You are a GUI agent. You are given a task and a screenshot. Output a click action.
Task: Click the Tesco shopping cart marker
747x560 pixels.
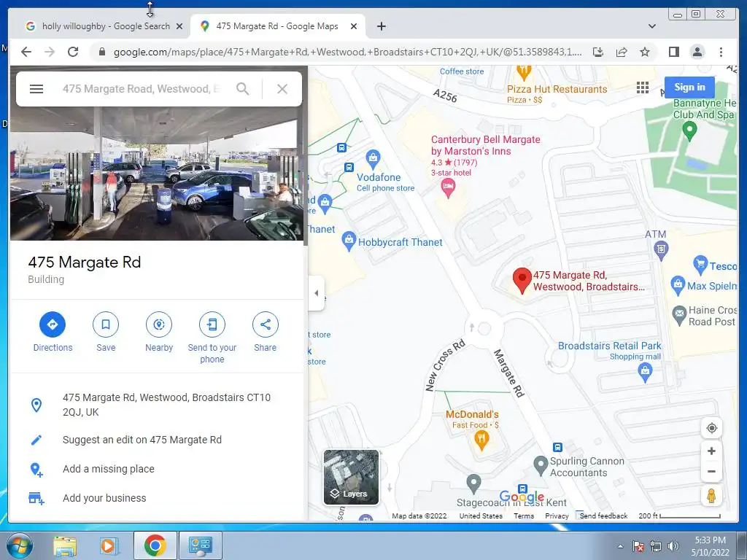[700, 265]
